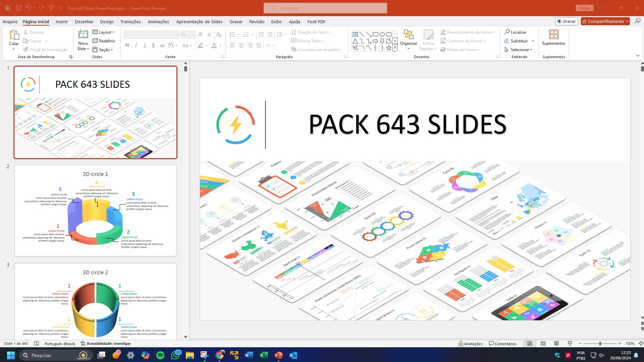Expand the Preenchimento da Forma dropdown

tap(494, 32)
